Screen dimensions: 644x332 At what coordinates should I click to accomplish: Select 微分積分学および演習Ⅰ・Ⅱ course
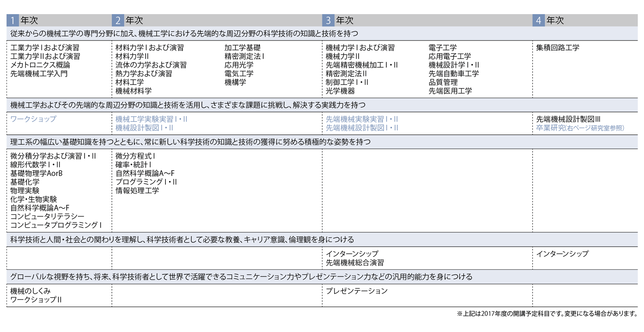tap(53, 156)
